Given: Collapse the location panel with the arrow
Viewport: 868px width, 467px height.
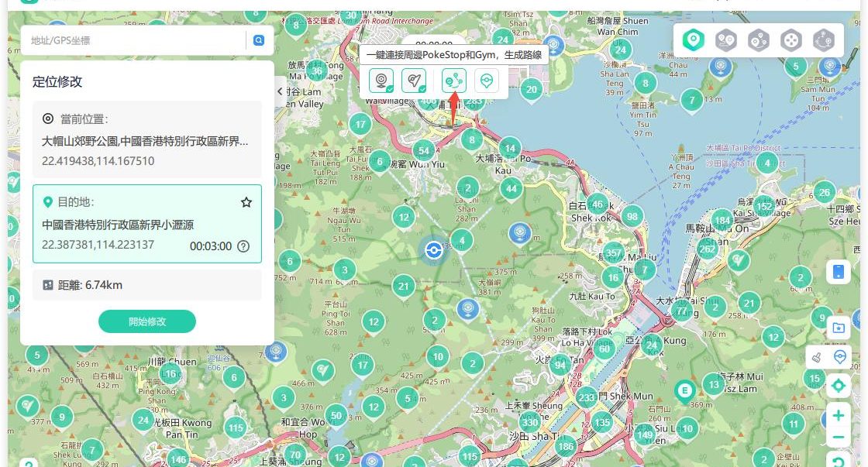Looking at the screenshot, I should point(280,91).
